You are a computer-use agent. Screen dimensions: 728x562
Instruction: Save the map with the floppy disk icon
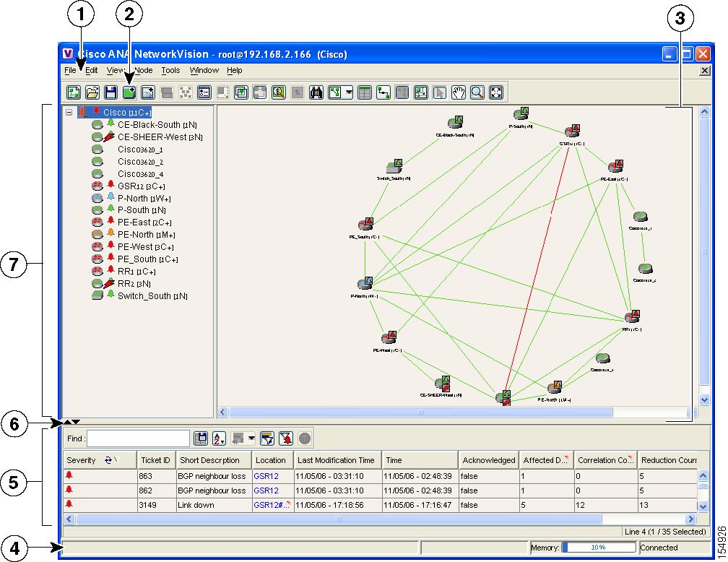(x=110, y=92)
